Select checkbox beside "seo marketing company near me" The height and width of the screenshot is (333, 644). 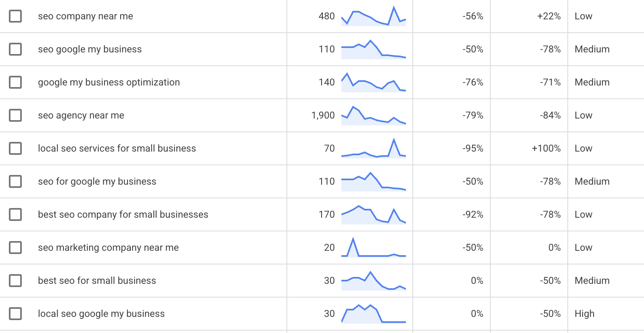(15, 248)
